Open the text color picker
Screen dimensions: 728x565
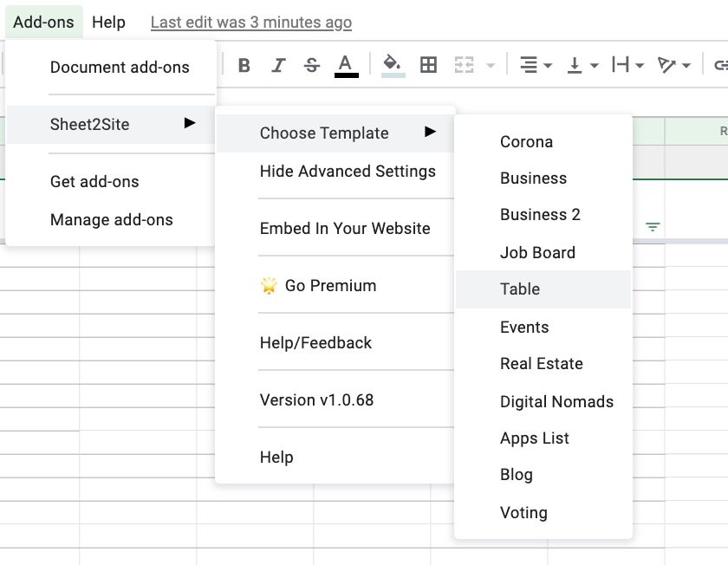coord(346,66)
